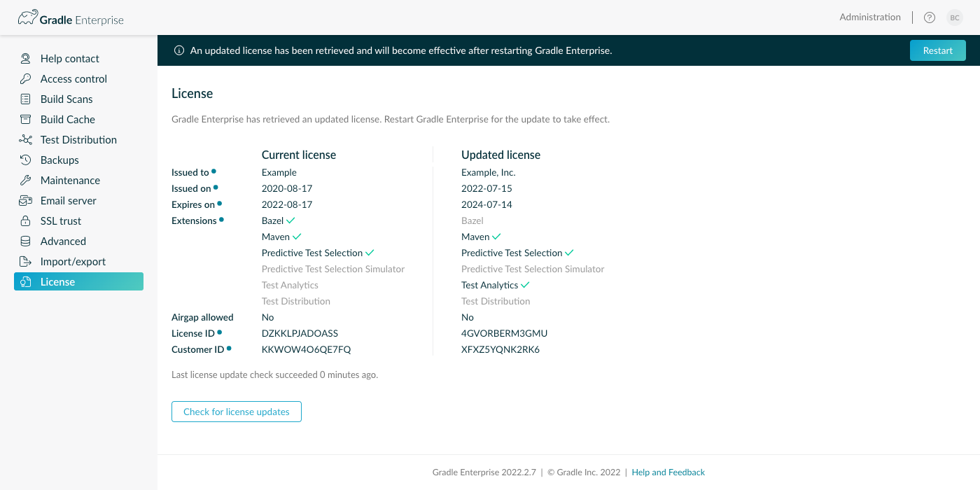
Task: Click the Backups history icon
Action: (26, 160)
